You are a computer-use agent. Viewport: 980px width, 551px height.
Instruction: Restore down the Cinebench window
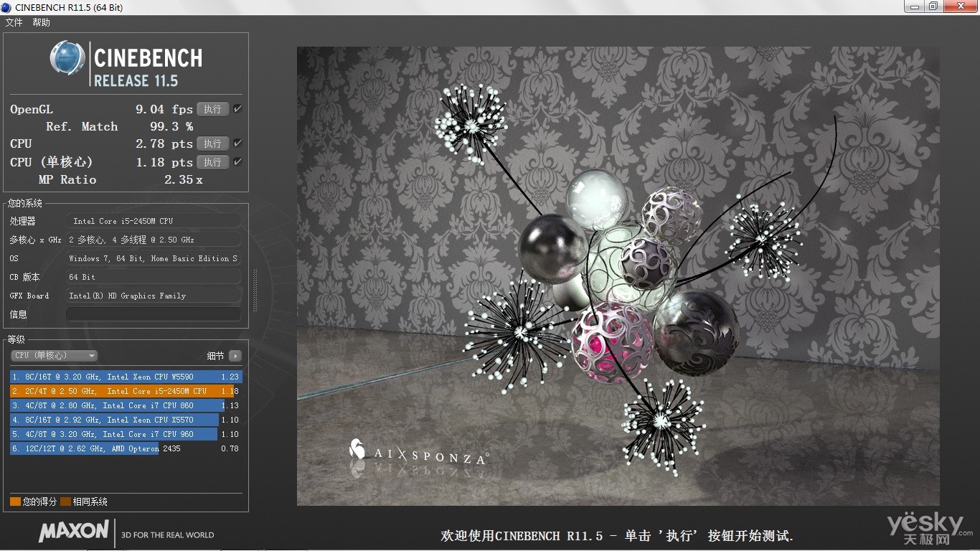pos(933,6)
